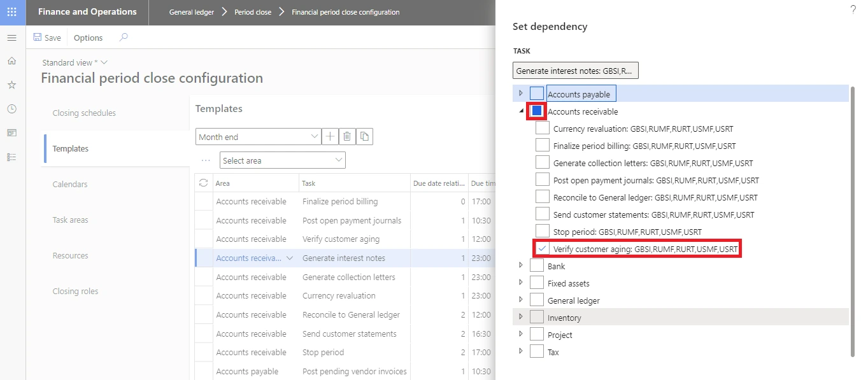868x380 pixels.
Task: Click Financial period close configuration breadcrumb
Action: tap(346, 12)
